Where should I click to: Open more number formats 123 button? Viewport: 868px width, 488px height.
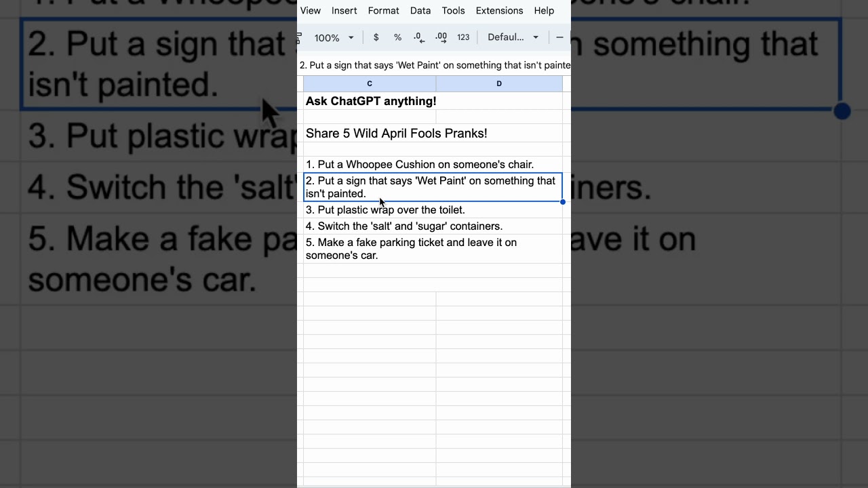point(463,38)
